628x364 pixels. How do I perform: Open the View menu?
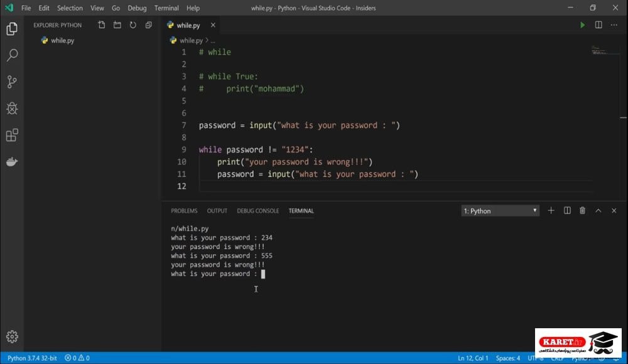tap(97, 8)
